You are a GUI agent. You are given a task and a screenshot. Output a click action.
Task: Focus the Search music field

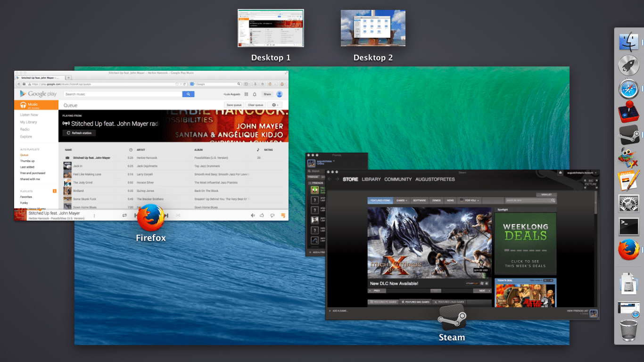(x=123, y=94)
